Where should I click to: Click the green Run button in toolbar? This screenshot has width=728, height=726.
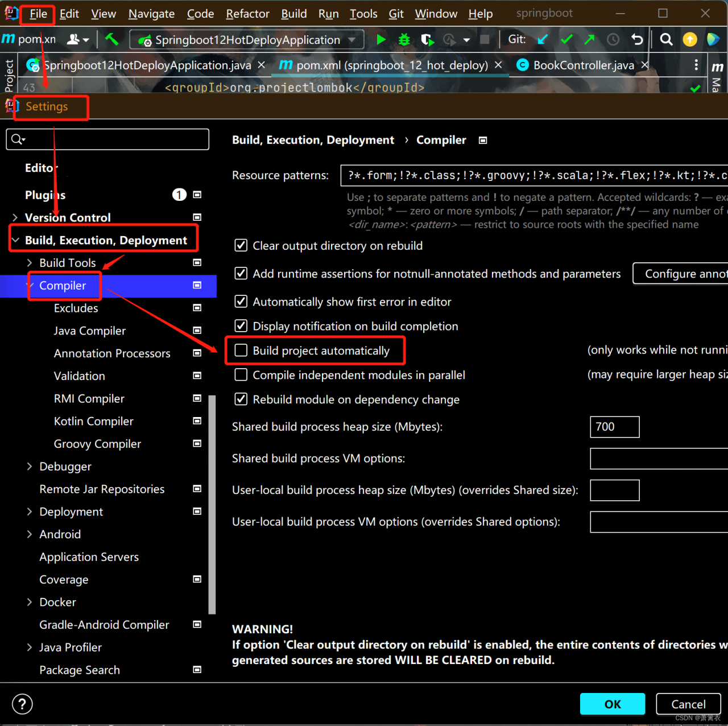tap(381, 39)
